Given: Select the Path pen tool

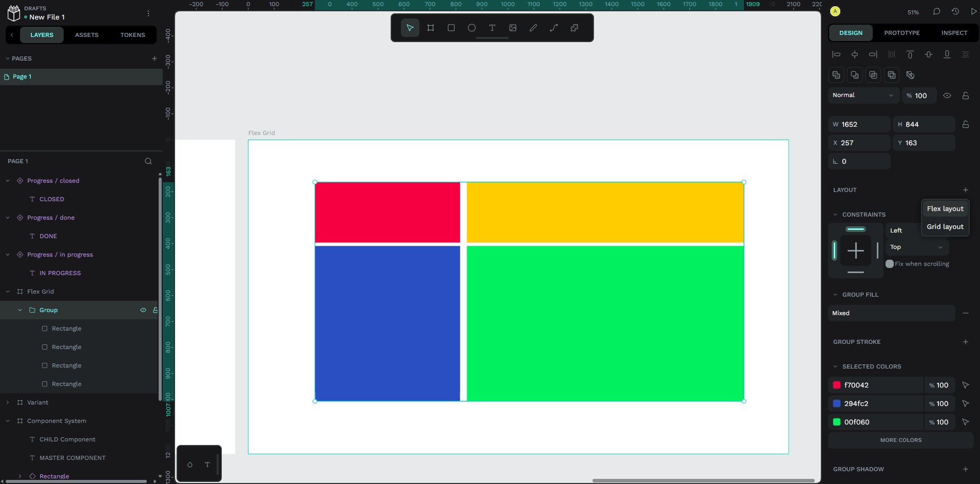Looking at the screenshot, I should 553,28.
